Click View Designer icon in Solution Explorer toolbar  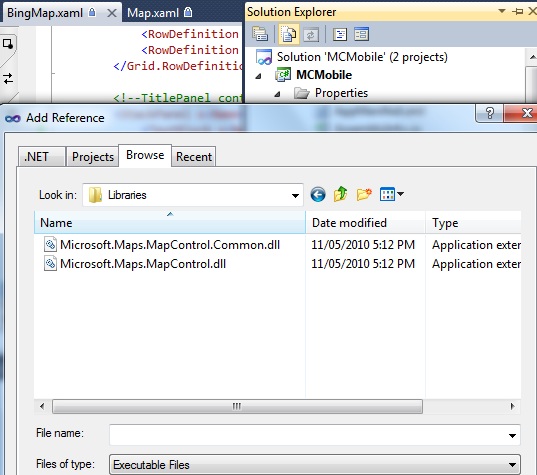coord(362,34)
